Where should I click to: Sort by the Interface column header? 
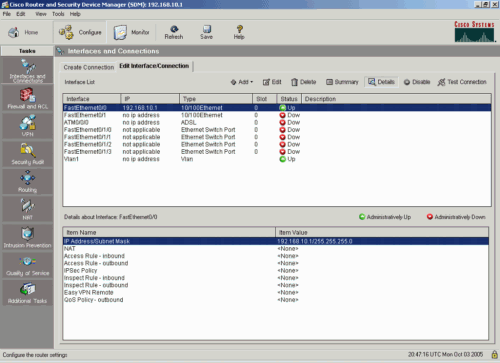(x=92, y=99)
